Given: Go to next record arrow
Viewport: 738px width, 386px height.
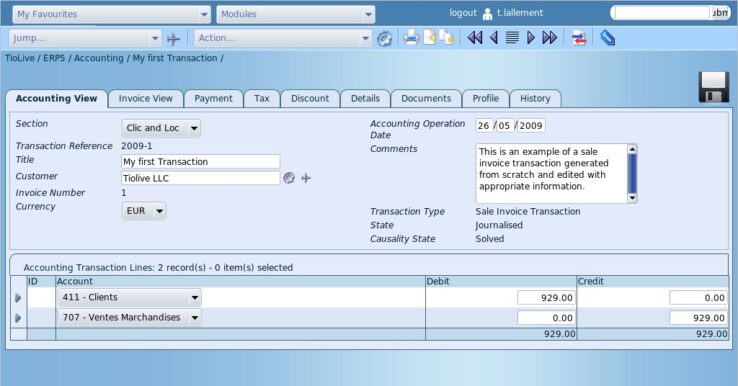Looking at the screenshot, I should pos(530,38).
